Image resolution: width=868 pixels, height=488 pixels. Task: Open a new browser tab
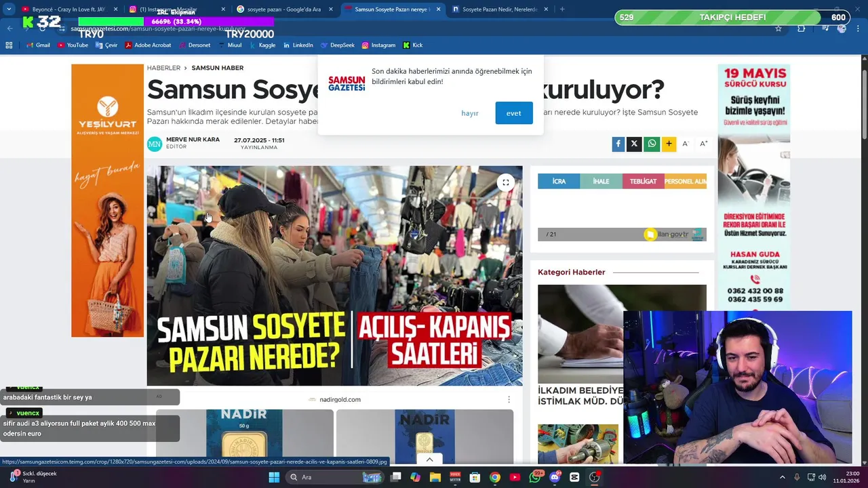click(562, 9)
